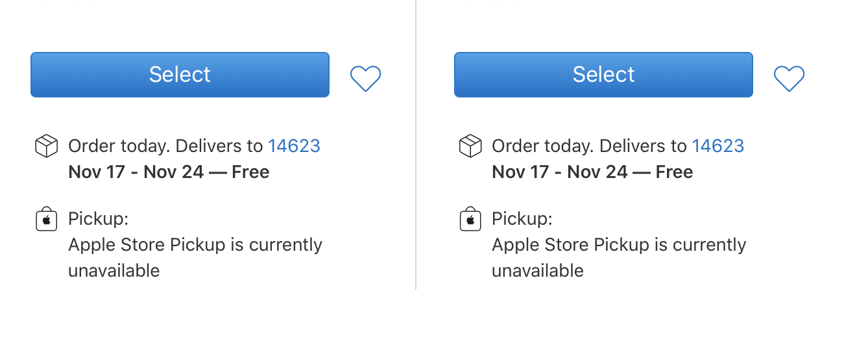This screenshot has height=343, width=868.
Task: Click the right column's delivery box icon
Action: tap(470, 146)
